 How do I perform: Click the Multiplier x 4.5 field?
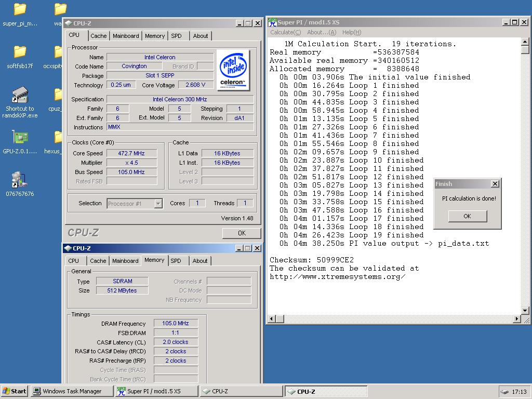tap(131, 163)
